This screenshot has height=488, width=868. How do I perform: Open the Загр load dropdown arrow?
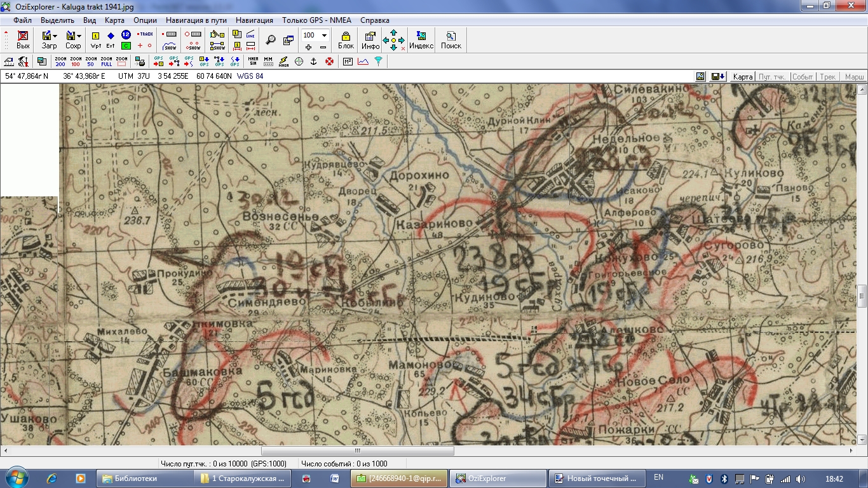click(x=55, y=36)
